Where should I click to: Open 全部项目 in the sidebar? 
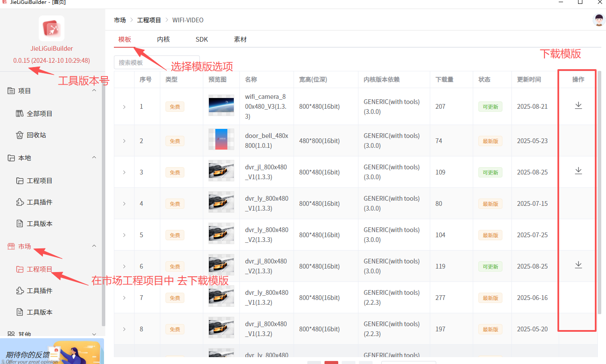pos(34,113)
